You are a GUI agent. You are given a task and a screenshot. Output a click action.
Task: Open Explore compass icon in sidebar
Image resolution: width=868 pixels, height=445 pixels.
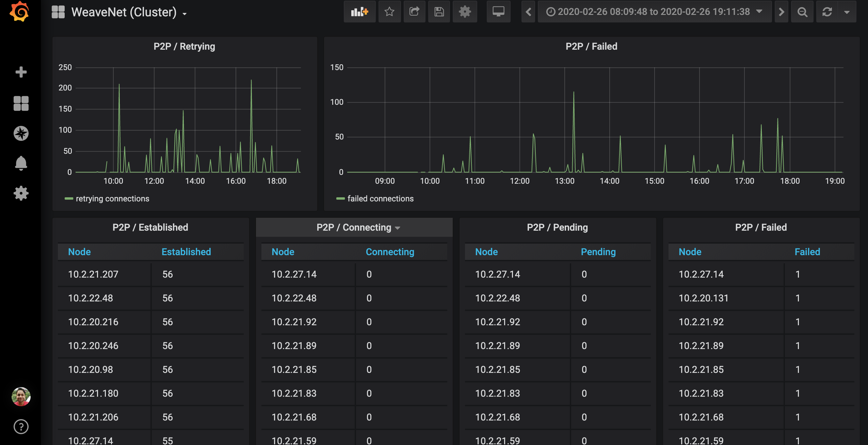(x=21, y=133)
